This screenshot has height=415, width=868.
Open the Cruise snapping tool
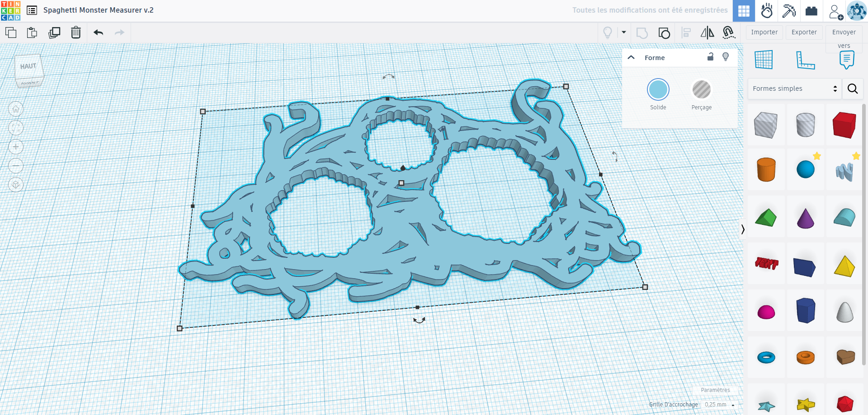[729, 33]
